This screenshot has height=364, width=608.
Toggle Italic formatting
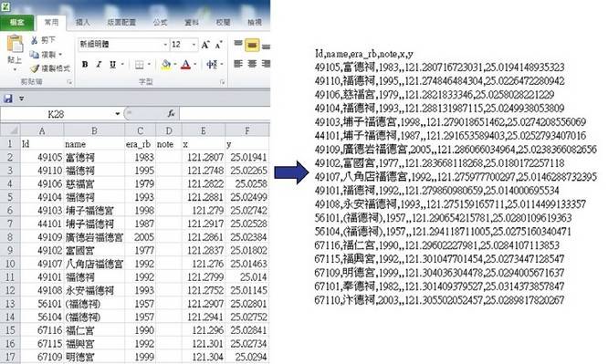tap(99, 65)
